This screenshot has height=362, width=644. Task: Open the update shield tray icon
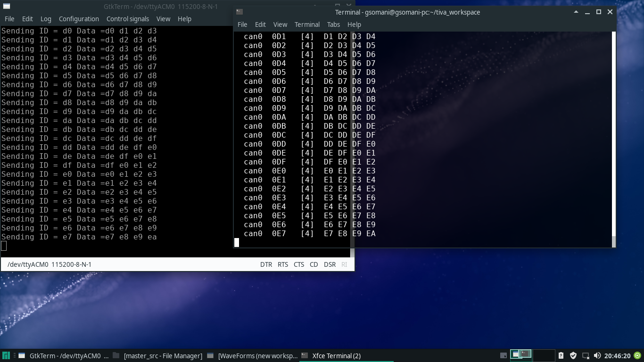(573, 356)
